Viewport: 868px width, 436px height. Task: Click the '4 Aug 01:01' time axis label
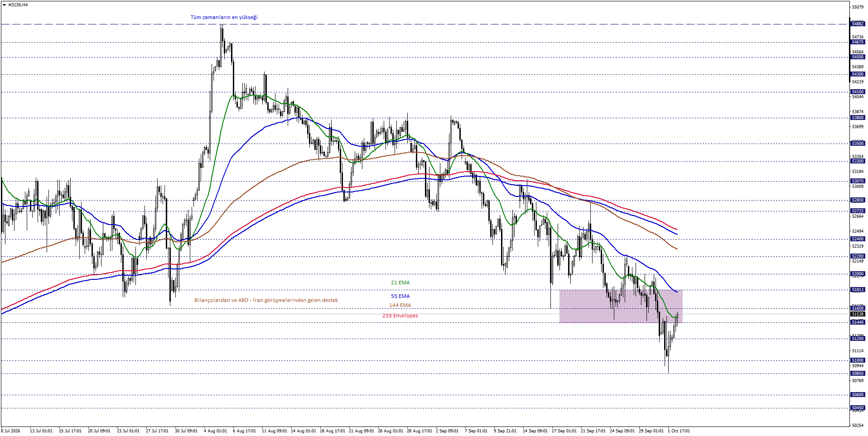click(x=215, y=431)
